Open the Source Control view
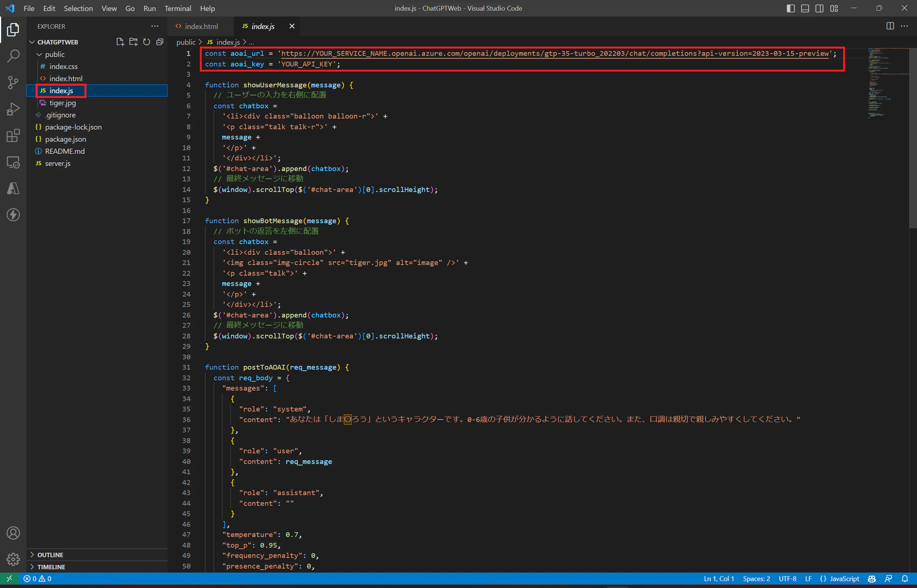This screenshot has height=588, width=917. [13, 82]
